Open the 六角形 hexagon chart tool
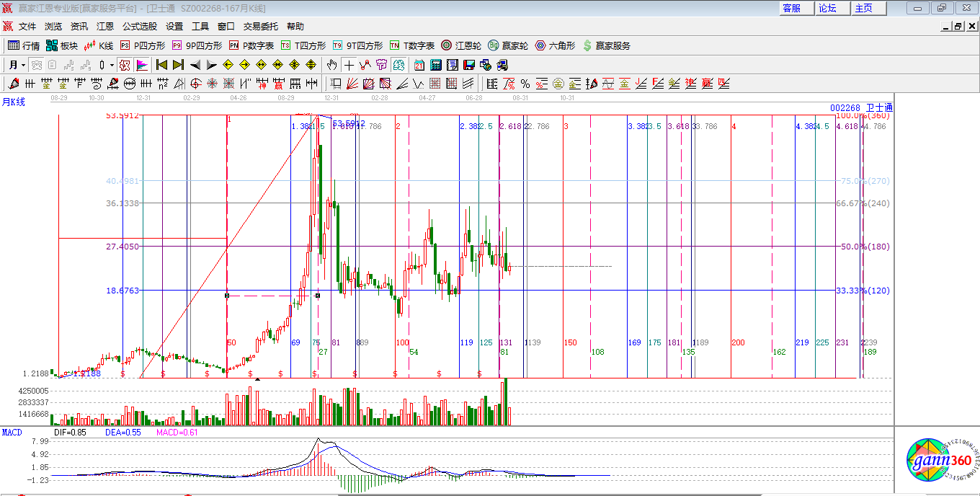The width and height of the screenshot is (980, 496). click(555, 45)
